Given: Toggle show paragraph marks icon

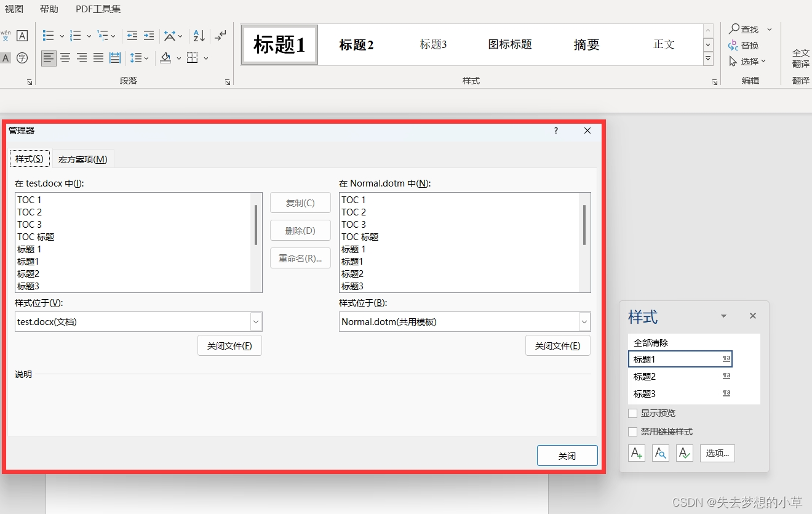Looking at the screenshot, I should tap(220, 36).
